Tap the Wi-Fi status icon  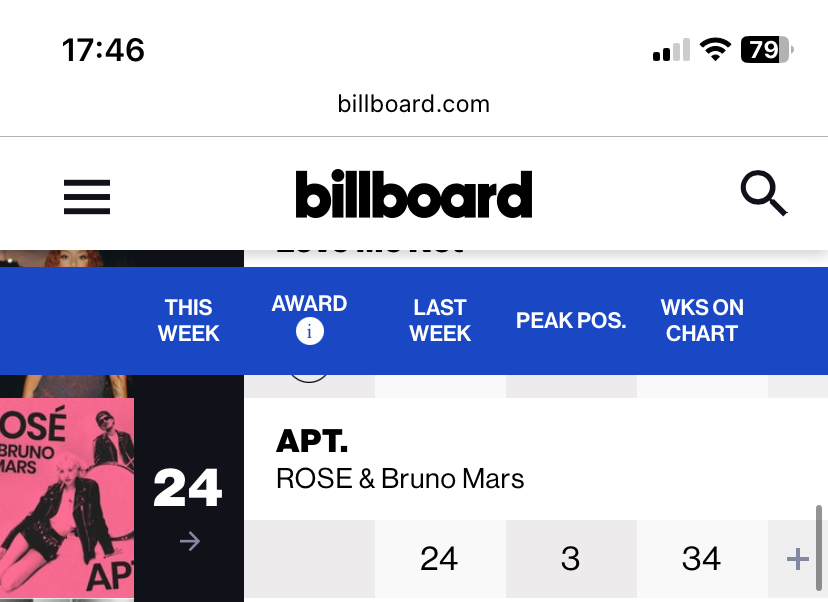pyautogui.click(x=715, y=50)
